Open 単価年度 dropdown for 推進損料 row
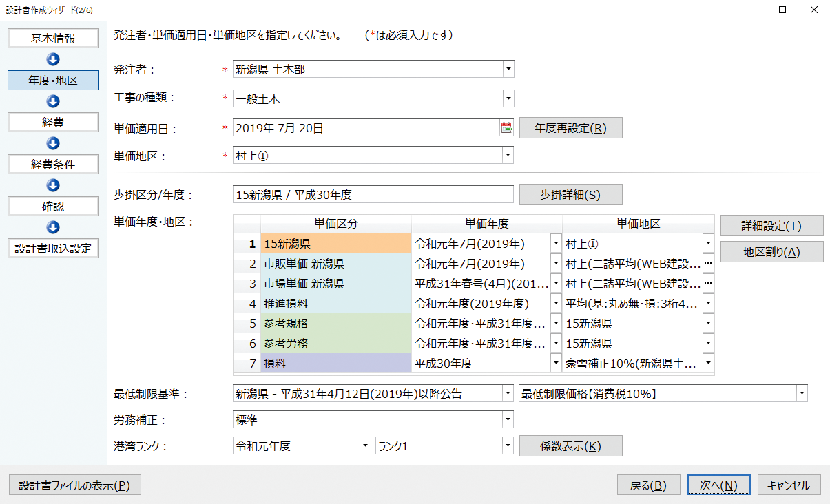Image resolution: width=830 pixels, height=504 pixels. click(556, 304)
